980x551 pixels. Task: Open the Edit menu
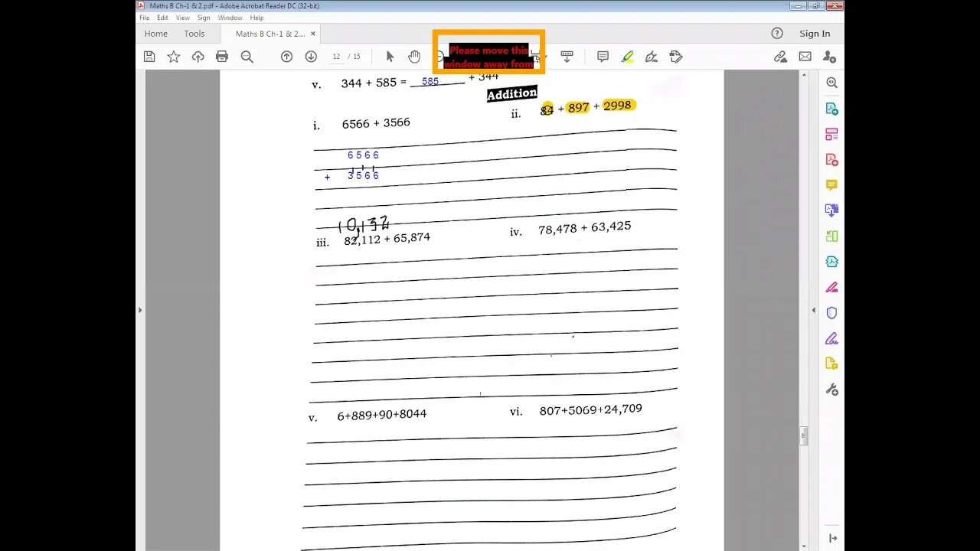tap(162, 18)
